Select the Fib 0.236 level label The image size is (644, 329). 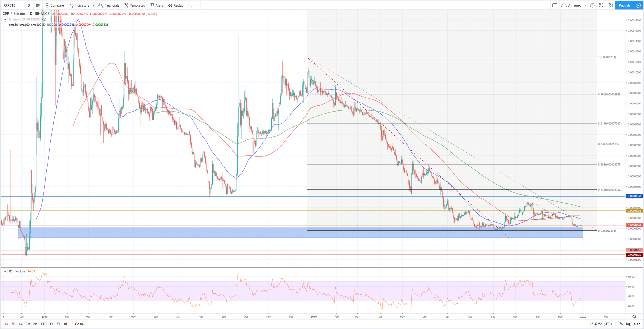609,190
